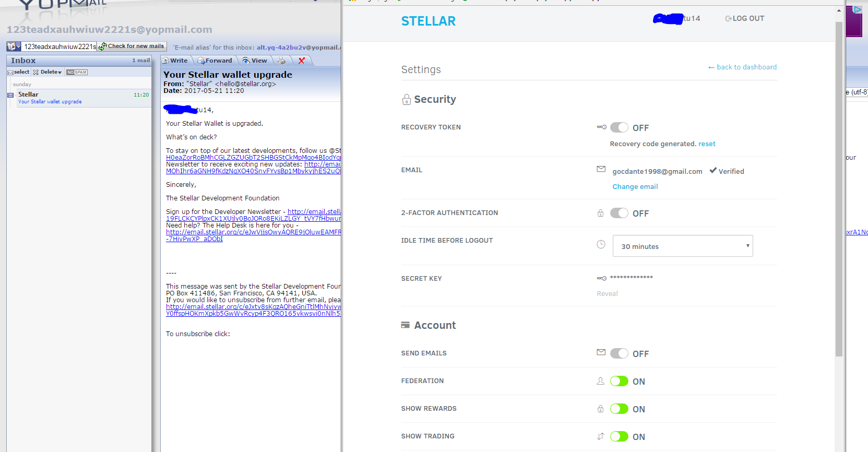Image resolution: width=868 pixels, height=452 pixels.
Task: Click the envelope icon beside Send Emails
Action: 601,352
